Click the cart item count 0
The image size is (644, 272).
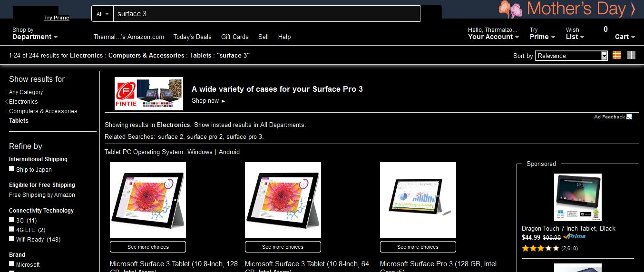click(605, 29)
